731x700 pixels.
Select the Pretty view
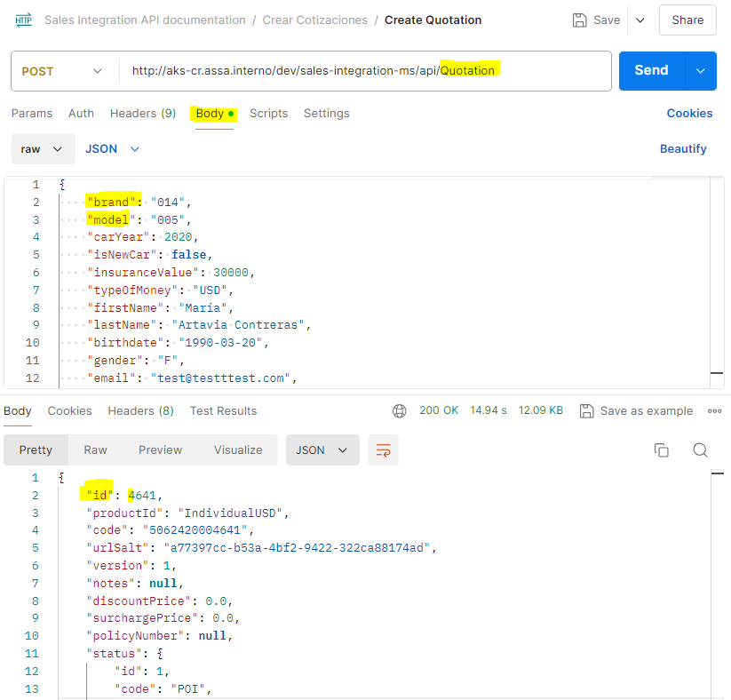[36, 450]
